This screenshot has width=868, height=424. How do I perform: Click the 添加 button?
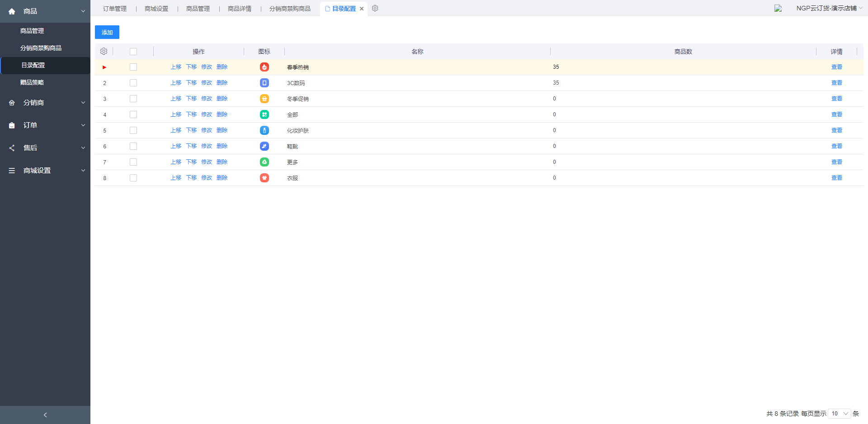click(107, 32)
